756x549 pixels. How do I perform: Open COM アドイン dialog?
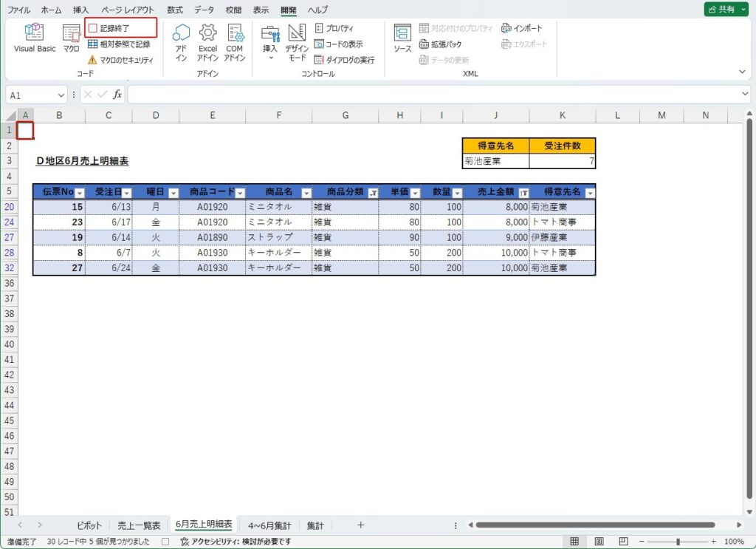235,41
